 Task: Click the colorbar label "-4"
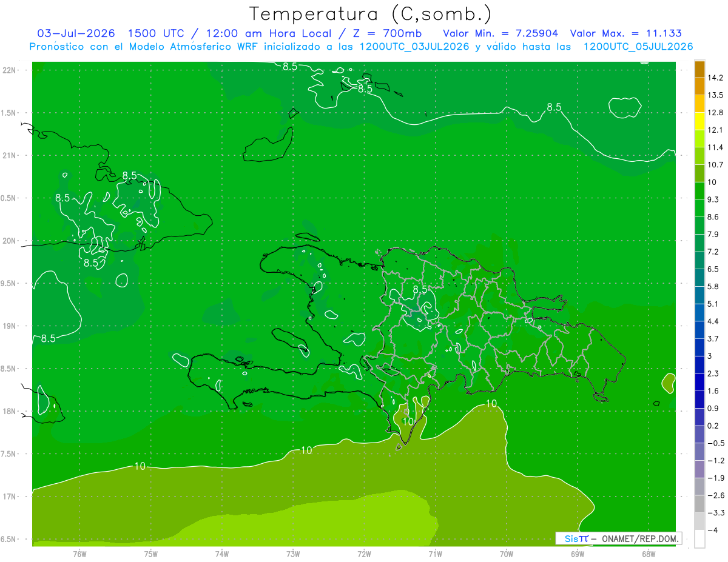pyautogui.click(x=712, y=530)
